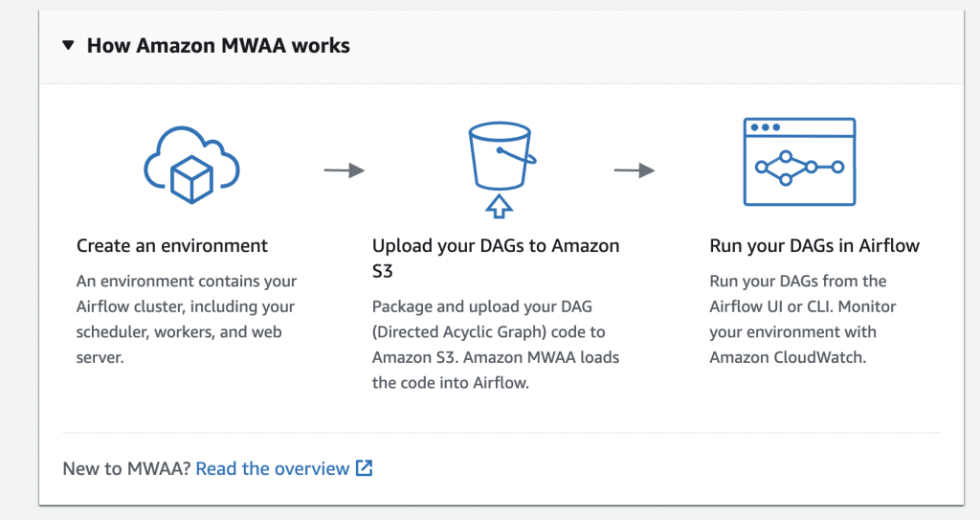This screenshot has height=520, width=980.
Task: Click the DAG graph nodes in the Airflow icon
Action: (799, 167)
